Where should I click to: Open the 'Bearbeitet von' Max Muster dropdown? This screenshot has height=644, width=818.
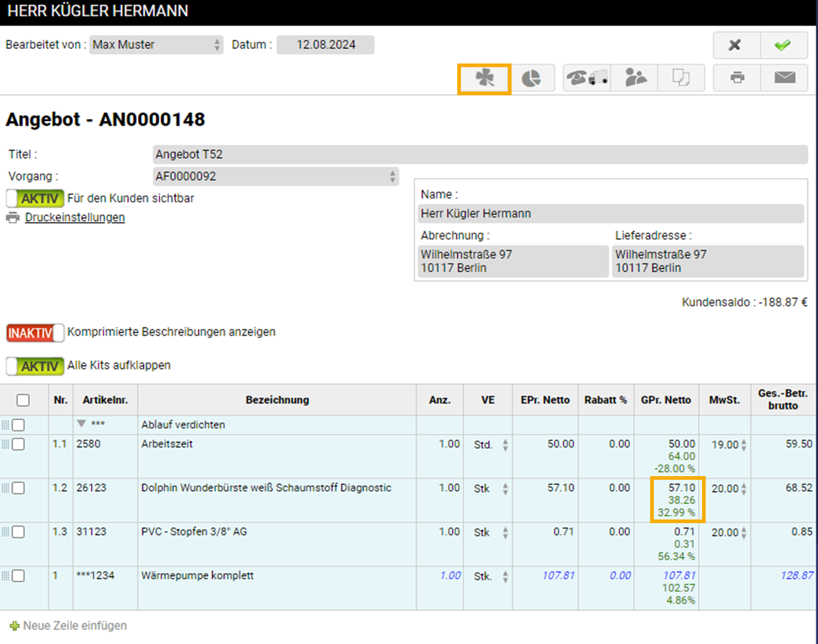(156, 45)
